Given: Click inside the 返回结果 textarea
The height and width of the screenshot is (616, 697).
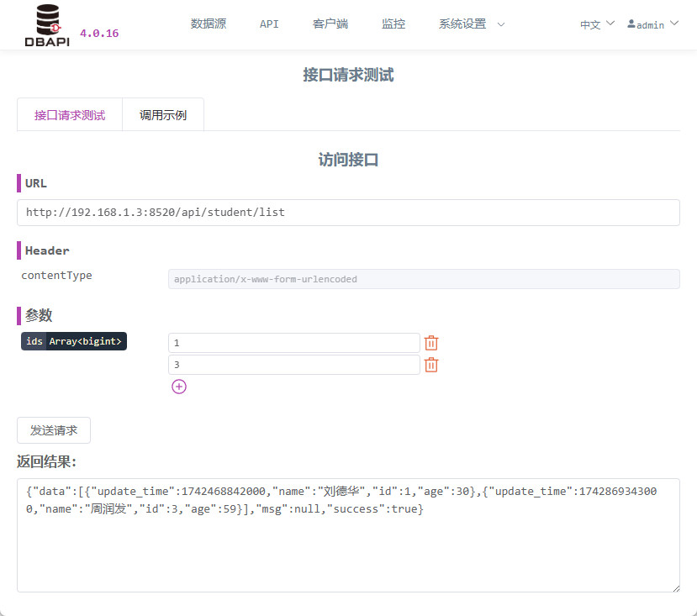Looking at the screenshot, I should point(348,535).
